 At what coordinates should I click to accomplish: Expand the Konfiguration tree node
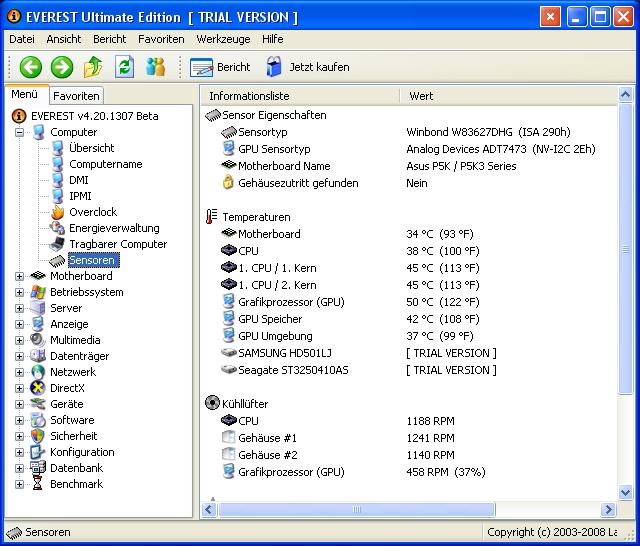tap(19, 452)
